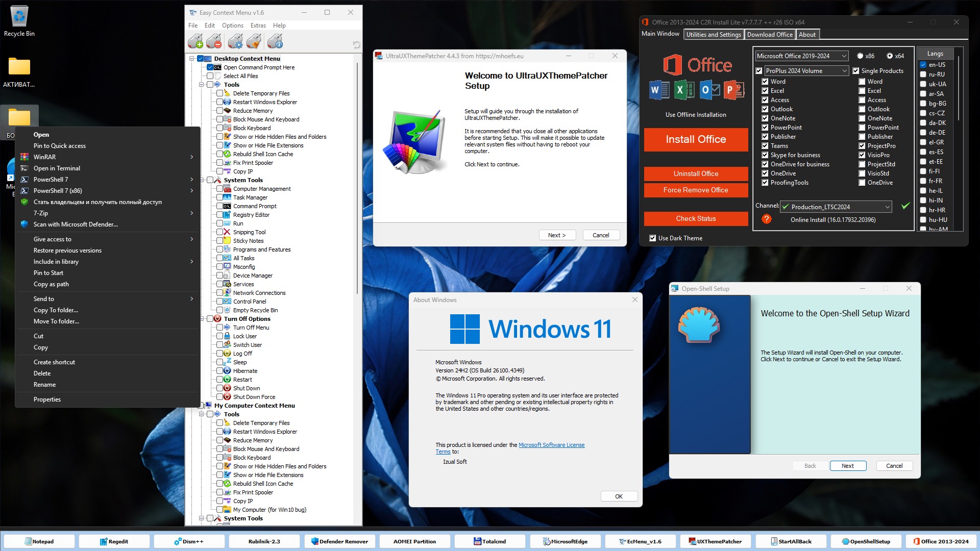
Task: Toggle Open Command Prompt Here checkbox
Action: tap(210, 67)
